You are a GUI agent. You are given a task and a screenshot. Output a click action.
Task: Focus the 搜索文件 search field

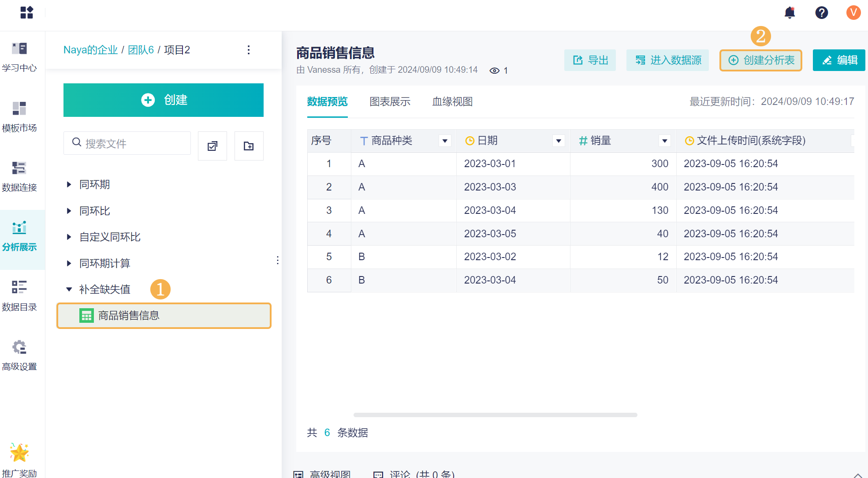click(x=127, y=143)
